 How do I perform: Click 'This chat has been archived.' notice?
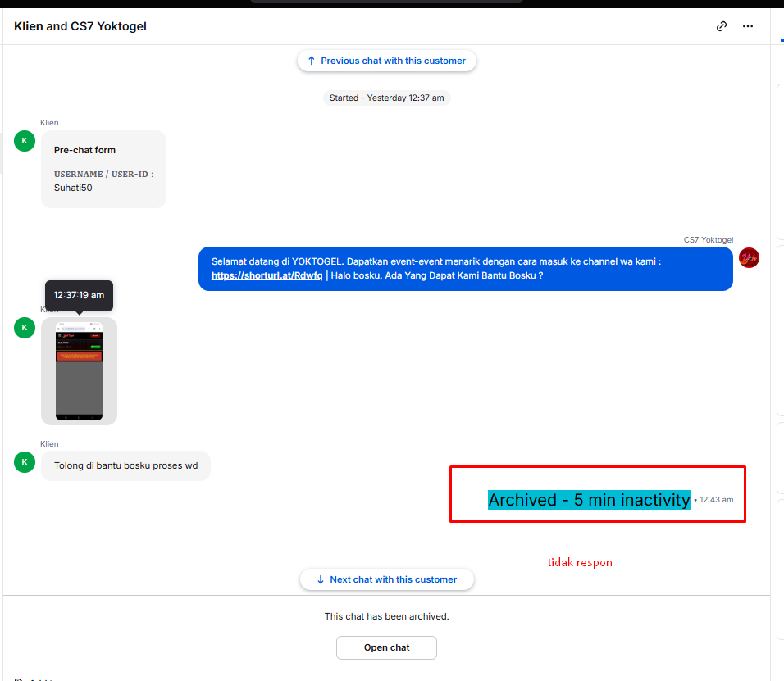386,616
